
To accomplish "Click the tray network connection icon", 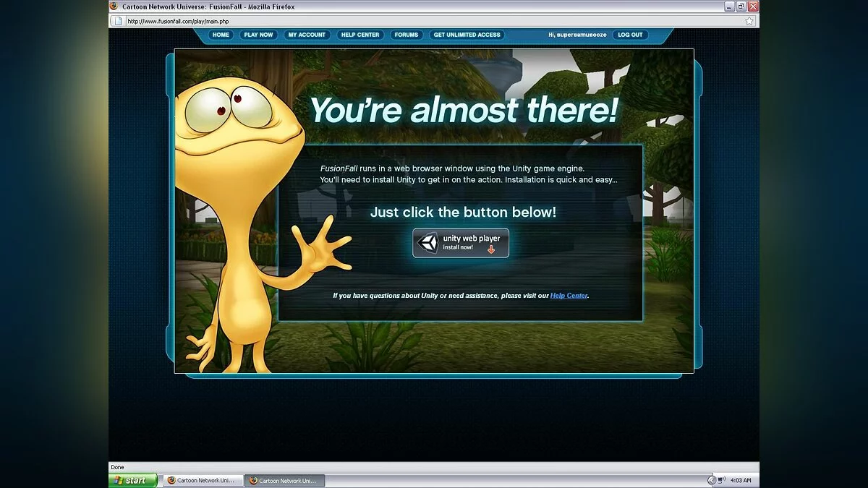I will pos(721,480).
